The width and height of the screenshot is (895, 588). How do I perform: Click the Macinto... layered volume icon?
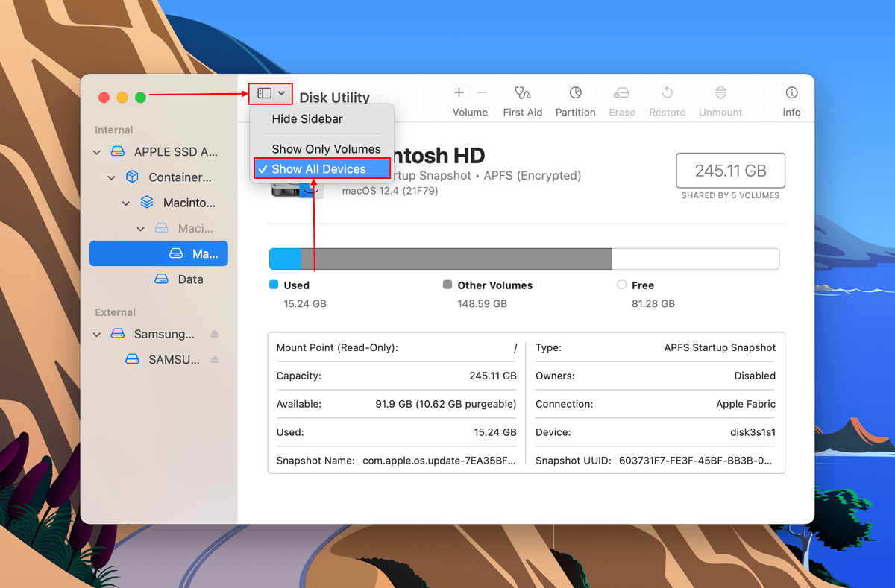[x=147, y=203]
